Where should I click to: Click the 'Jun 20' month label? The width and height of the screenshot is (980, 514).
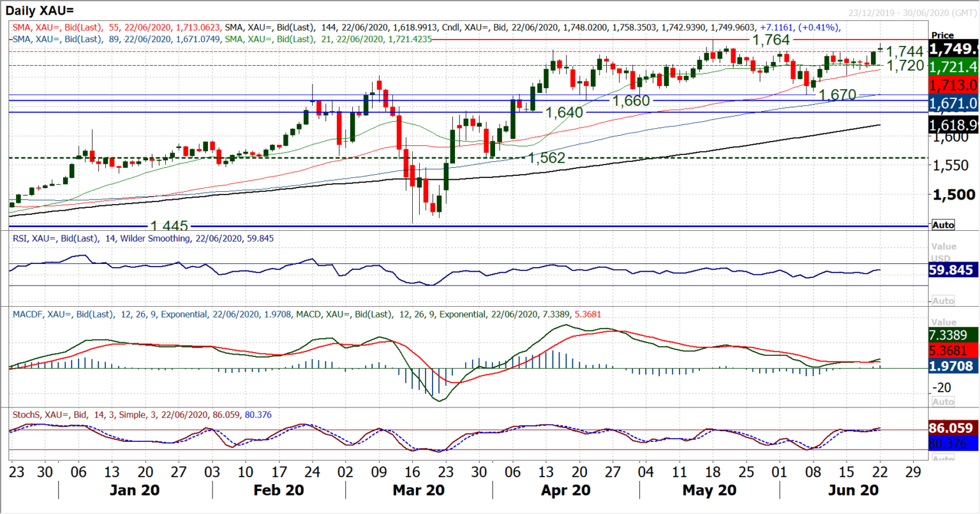(x=853, y=490)
